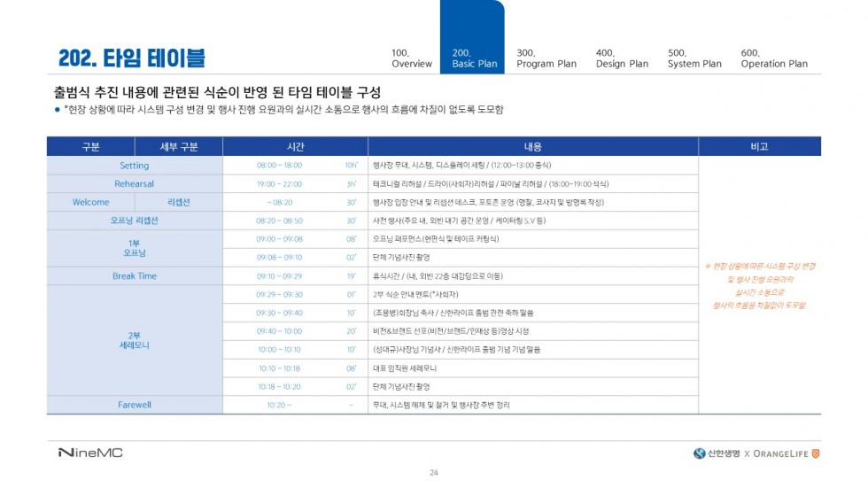868x488 pixels.
Task: Click the 20' duration value
Action: tap(352, 331)
